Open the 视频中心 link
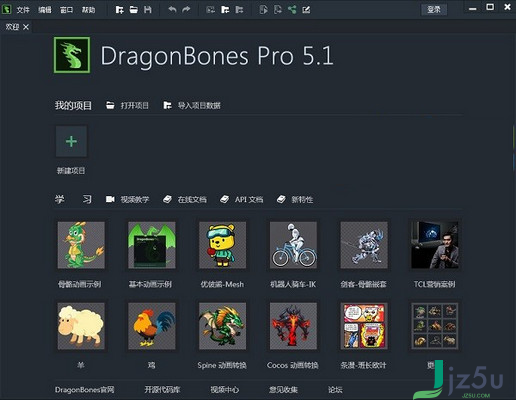This screenshot has width=516, height=400. click(224, 389)
